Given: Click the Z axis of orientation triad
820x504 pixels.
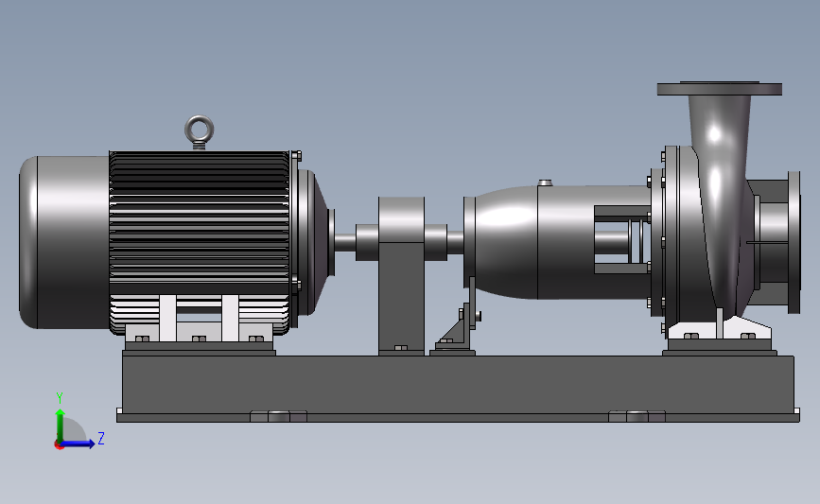Looking at the screenshot, I should [82, 443].
